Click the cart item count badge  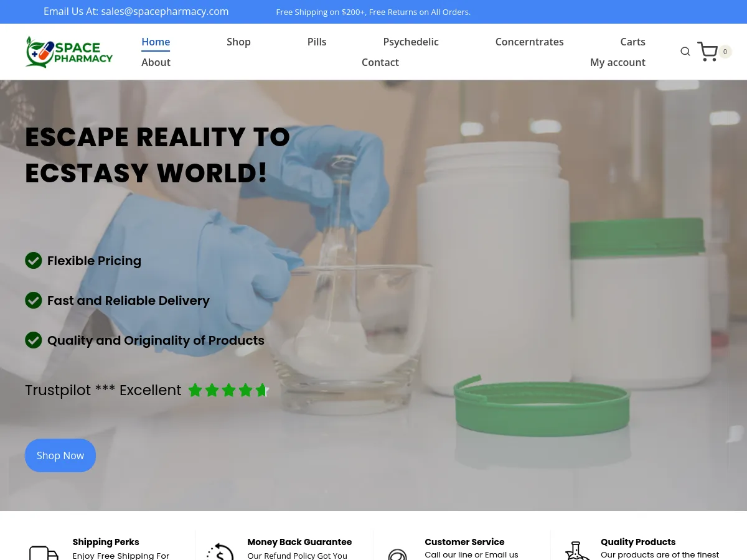click(725, 52)
